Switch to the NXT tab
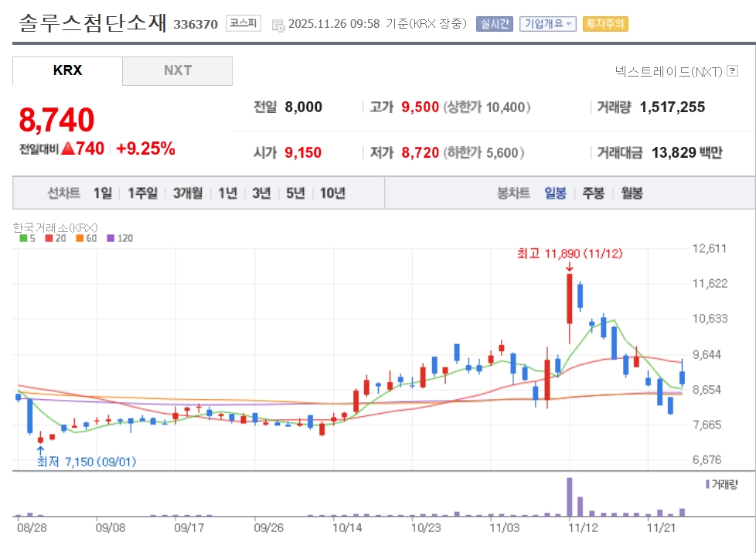The width and height of the screenshot is (756, 553). click(x=177, y=70)
